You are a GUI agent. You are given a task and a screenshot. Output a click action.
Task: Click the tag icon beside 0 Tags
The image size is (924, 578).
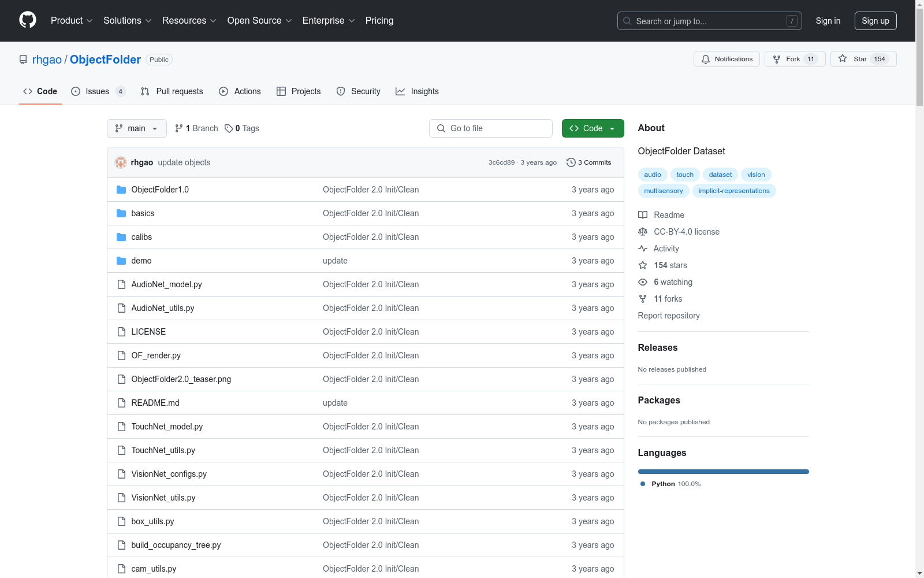click(229, 128)
